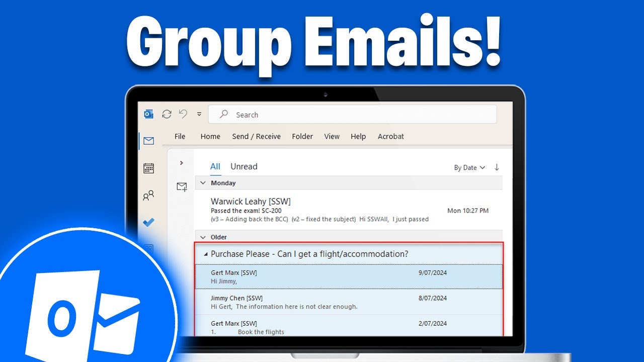Open Gert Marx email dated 9/07/2024
The image size is (644, 362).
tap(349, 277)
